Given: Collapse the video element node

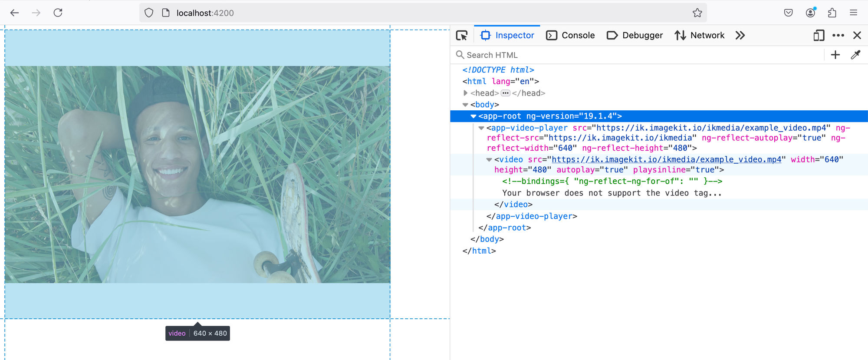Looking at the screenshot, I should tap(489, 160).
